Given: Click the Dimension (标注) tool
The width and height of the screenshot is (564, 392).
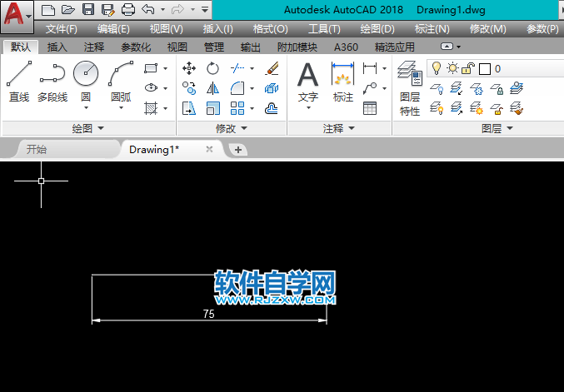Looking at the screenshot, I should click(x=343, y=82).
